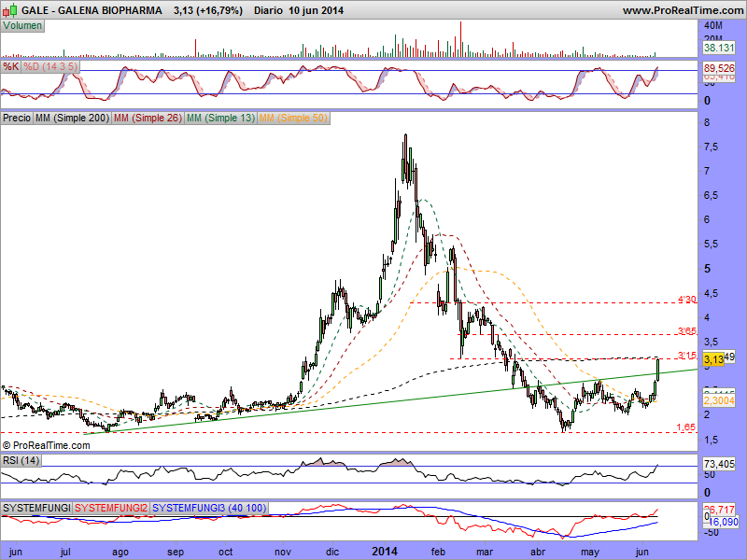Click the sep label on time axis
Image resolution: width=747 pixels, height=560 pixels.
[x=176, y=552]
